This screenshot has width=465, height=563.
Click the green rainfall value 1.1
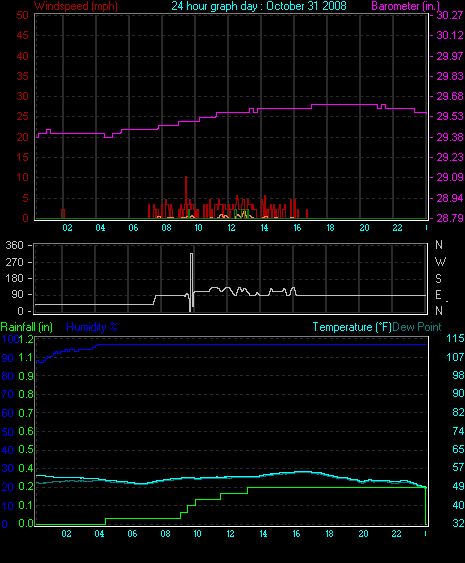(26, 358)
